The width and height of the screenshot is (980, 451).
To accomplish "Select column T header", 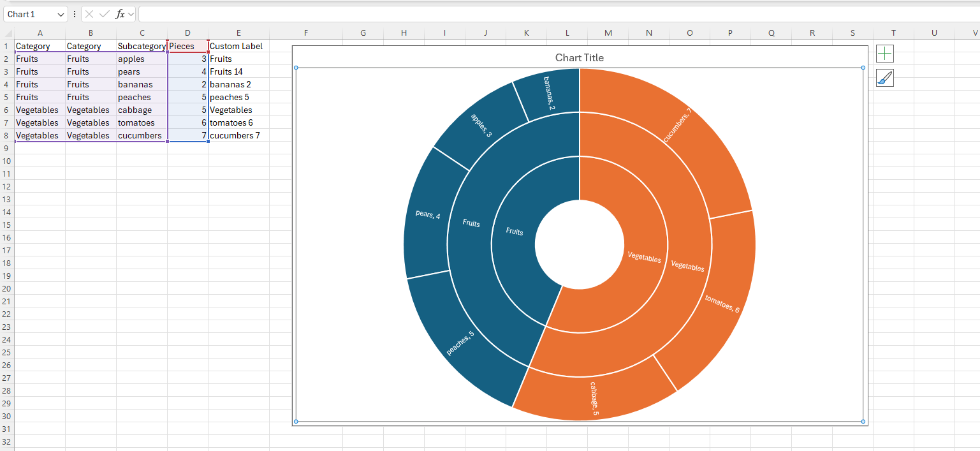I will pyautogui.click(x=893, y=33).
